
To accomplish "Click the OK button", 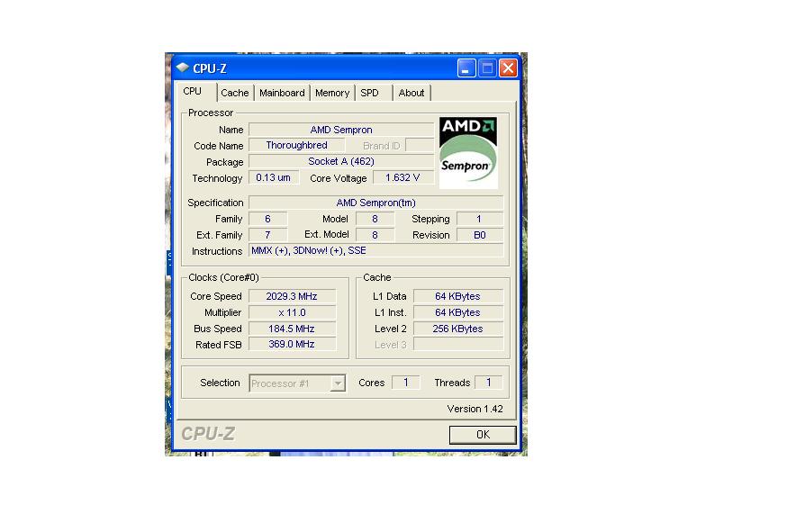I will tap(483, 435).
